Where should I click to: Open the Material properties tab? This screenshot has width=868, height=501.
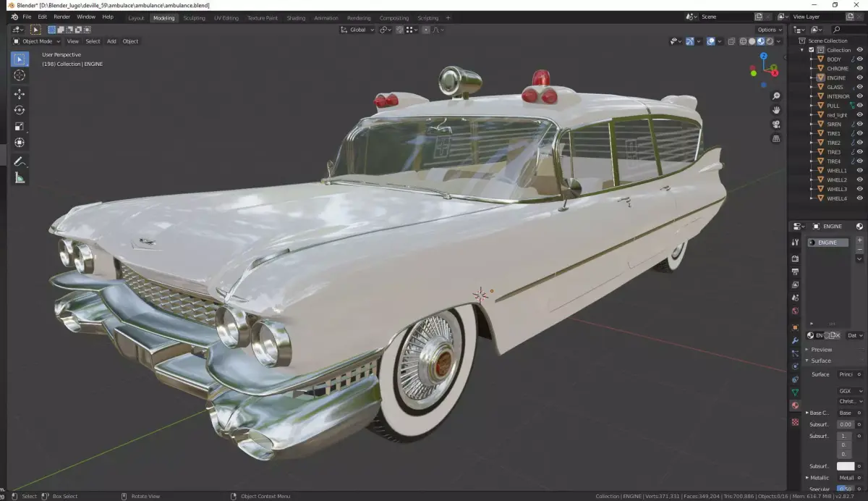pyautogui.click(x=795, y=405)
